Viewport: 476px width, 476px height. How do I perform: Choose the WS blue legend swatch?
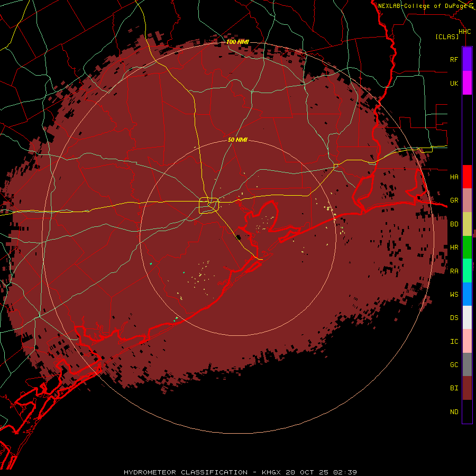[x=467, y=294]
